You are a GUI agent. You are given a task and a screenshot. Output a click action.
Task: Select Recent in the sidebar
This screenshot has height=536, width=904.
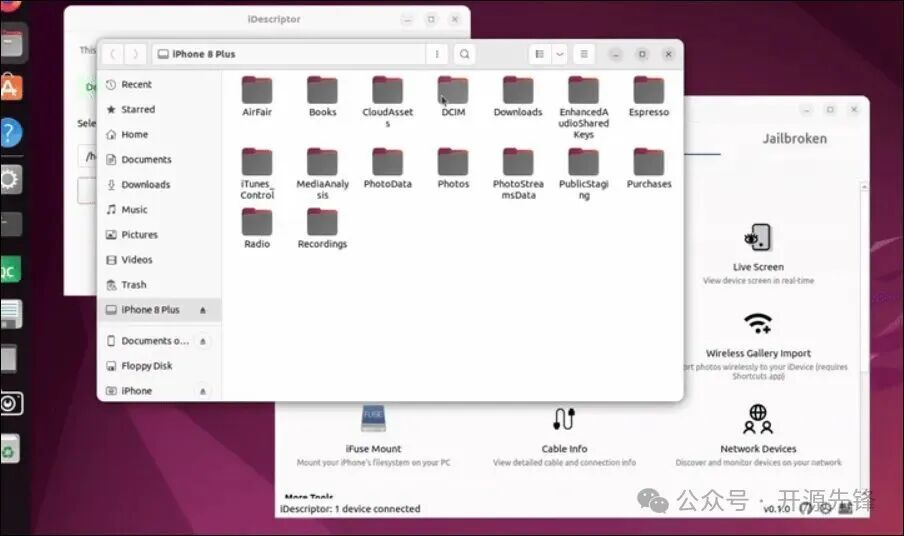[x=159, y=85]
